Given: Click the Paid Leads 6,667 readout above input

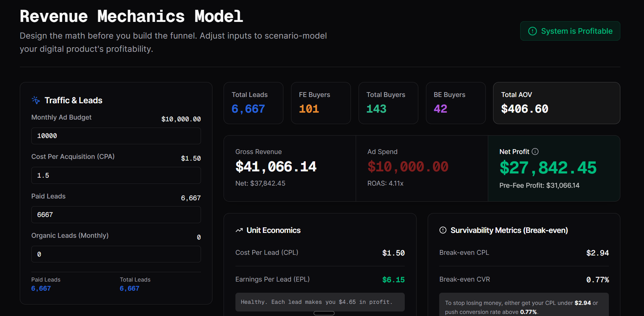Looking at the screenshot, I should click(x=191, y=198).
